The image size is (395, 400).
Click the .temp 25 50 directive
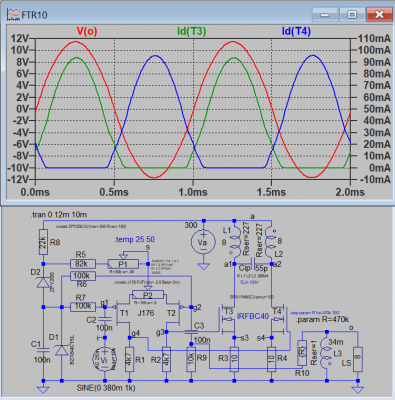[135, 239]
